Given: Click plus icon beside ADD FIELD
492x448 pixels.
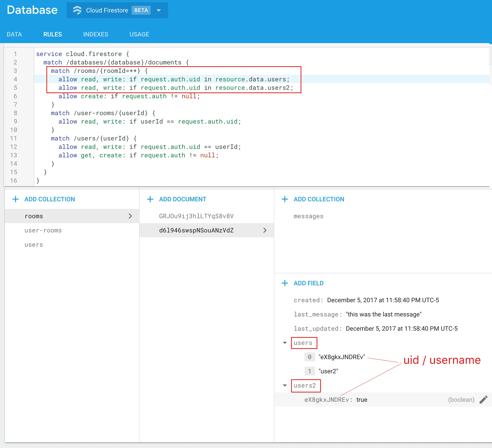Looking at the screenshot, I should pos(285,283).
